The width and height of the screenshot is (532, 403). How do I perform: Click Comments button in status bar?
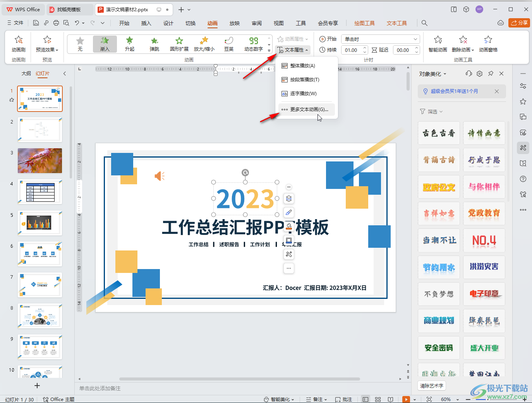coord(343,399)
